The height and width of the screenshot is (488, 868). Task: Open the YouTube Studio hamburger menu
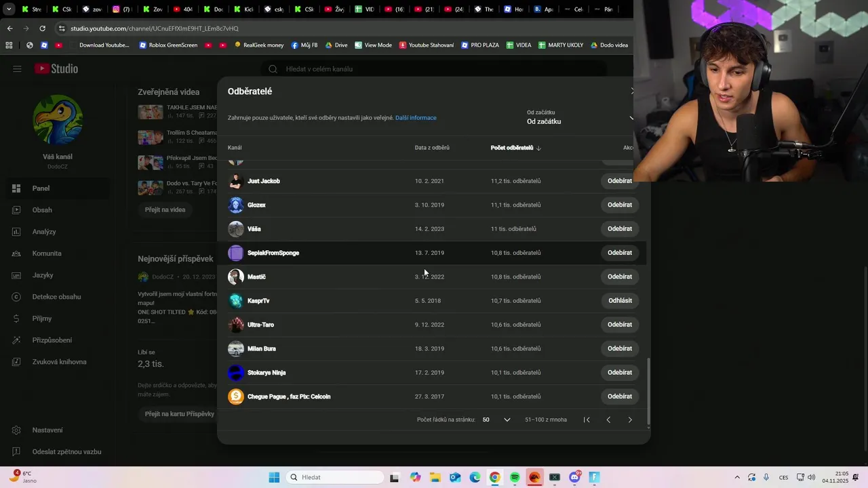point(17,68)
